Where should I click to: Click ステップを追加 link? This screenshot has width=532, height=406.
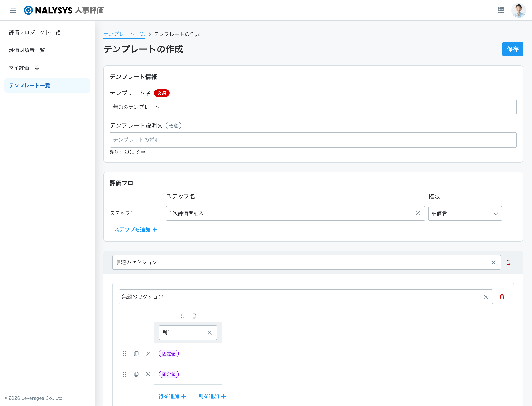point(135,230)
